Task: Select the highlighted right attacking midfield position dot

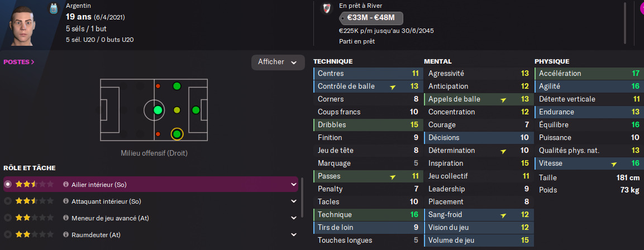Action: [177, 134]
